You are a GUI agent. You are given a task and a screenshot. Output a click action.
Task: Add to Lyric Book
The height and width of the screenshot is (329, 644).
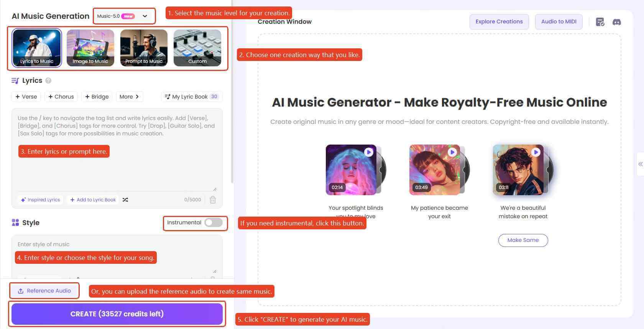click(x=93, y=200)
